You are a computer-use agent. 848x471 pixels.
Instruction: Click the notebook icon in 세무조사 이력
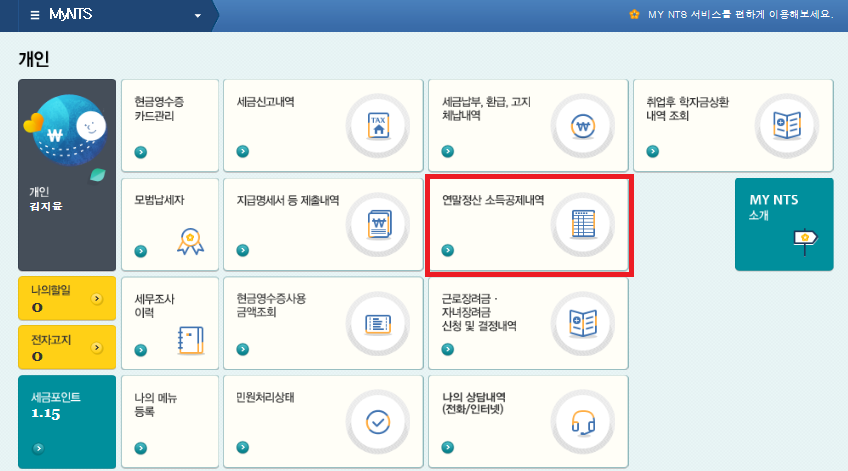point(190,341)
